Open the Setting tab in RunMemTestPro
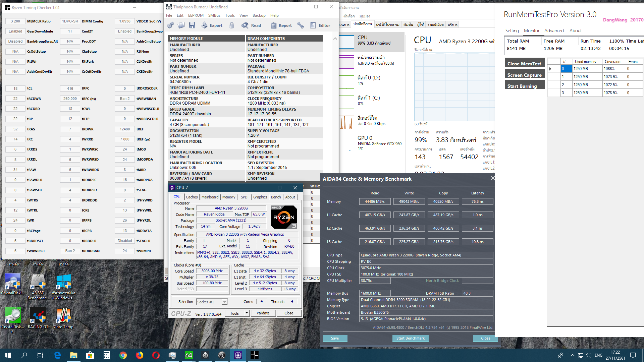 (x=512, y=31)
